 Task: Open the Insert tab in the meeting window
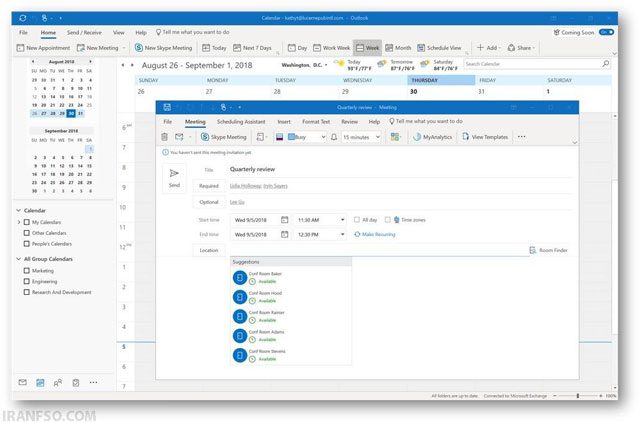(284, 122)
